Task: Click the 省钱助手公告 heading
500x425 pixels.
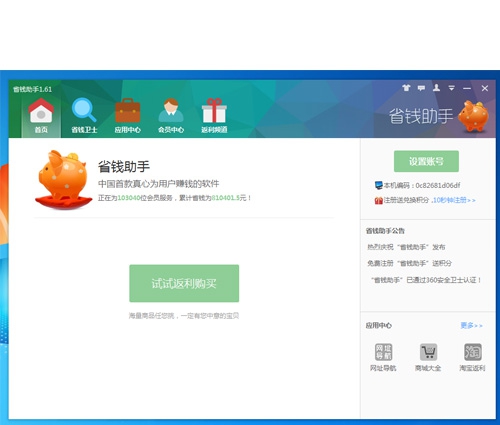Action: point(385,231)
